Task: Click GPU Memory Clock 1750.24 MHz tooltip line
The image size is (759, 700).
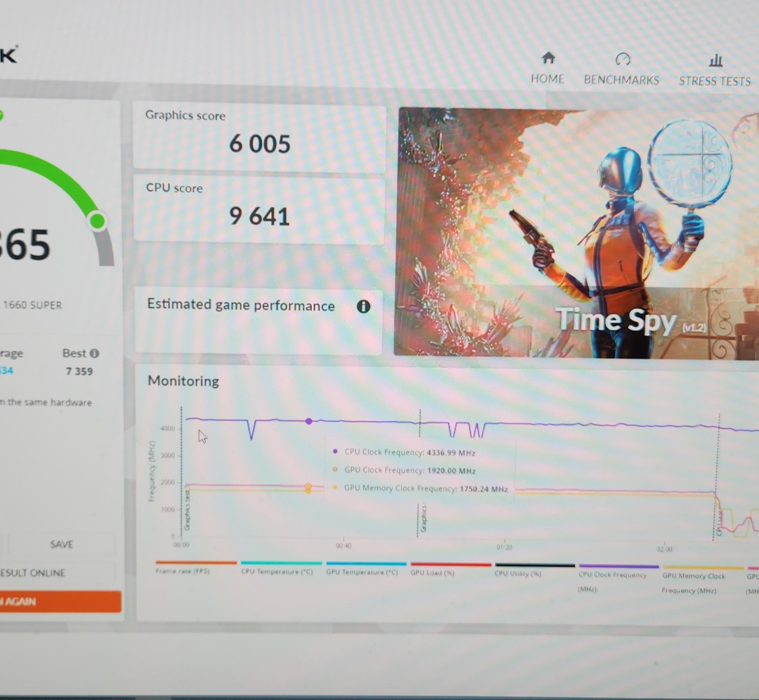Action: (x=420, y=488)
